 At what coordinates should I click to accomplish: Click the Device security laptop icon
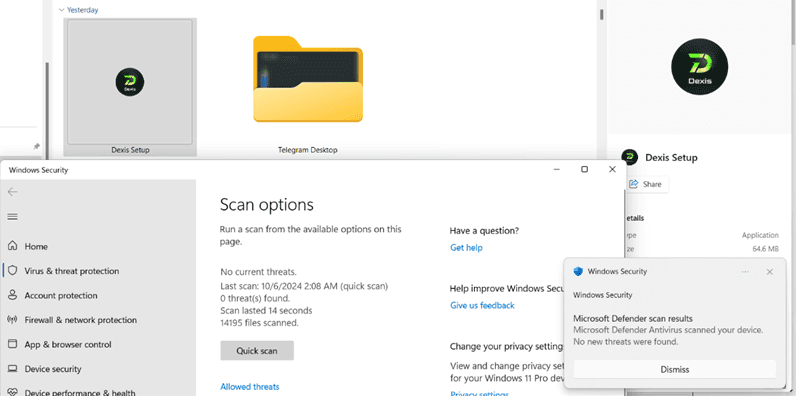(x=13, y=369)
